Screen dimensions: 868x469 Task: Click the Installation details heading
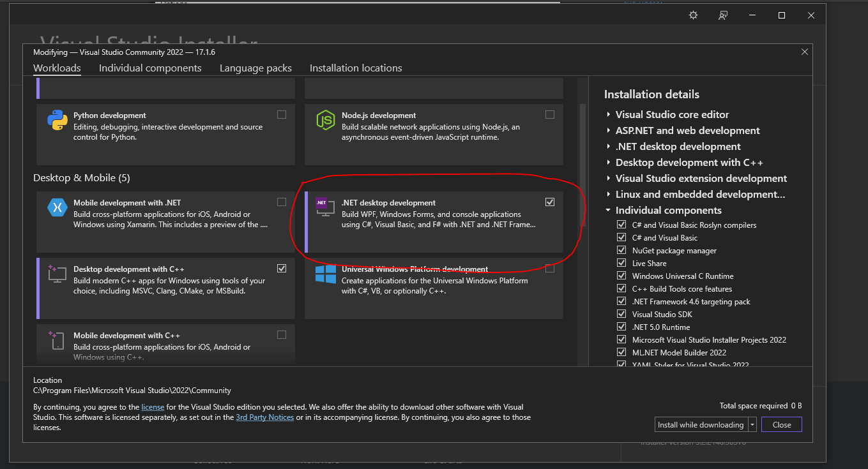point(651,94)
